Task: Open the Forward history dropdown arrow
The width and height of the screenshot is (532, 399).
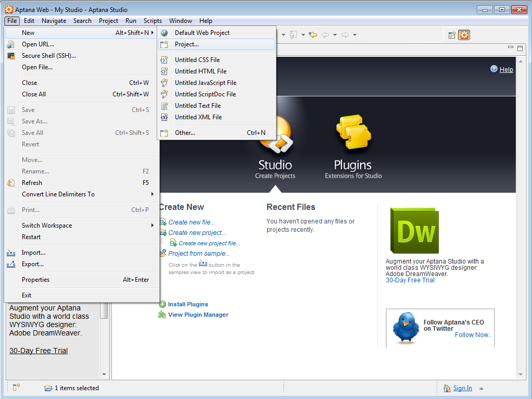Action: [354, 34]
